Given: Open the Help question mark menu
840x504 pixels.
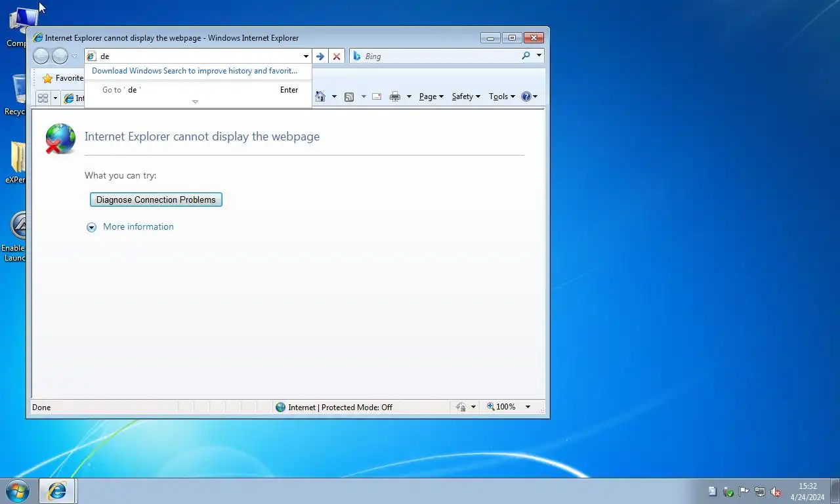Looking at the screenshot, I should (529, 96).
